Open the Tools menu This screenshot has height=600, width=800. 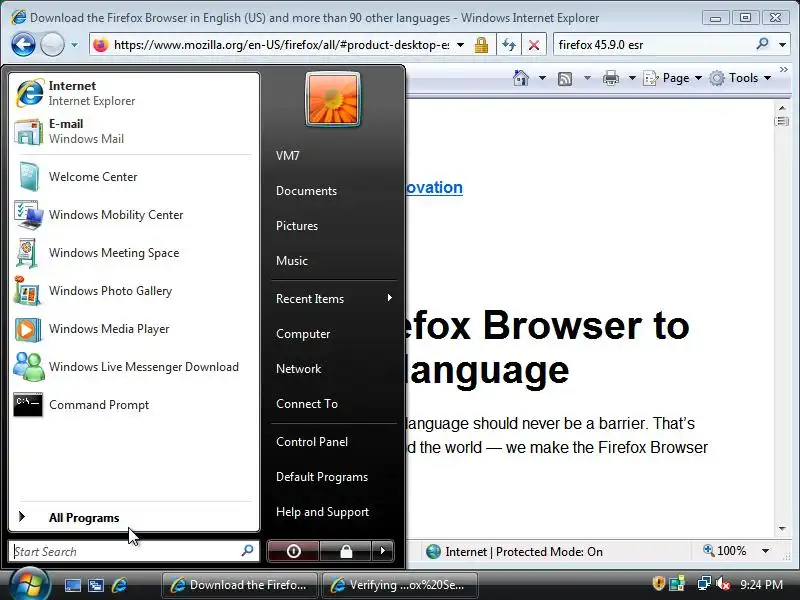740,78
